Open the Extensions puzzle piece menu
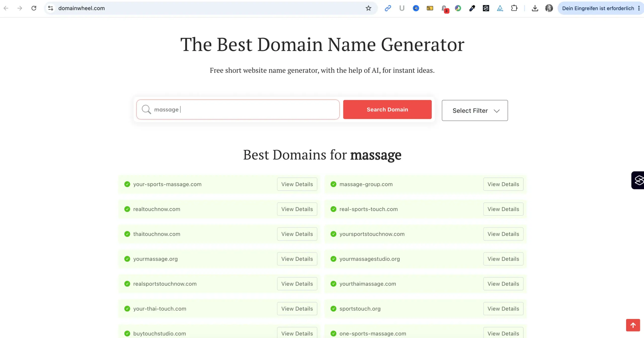 coord(514,8)
